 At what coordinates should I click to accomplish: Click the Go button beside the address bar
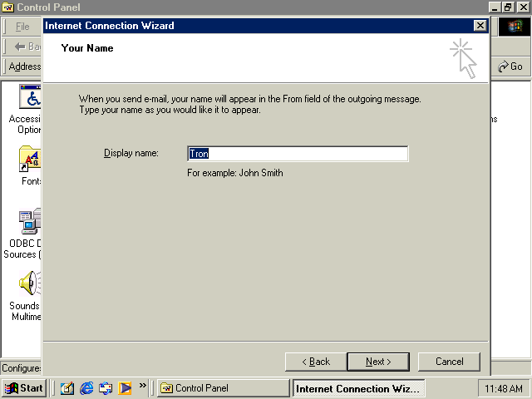[510, 66]
